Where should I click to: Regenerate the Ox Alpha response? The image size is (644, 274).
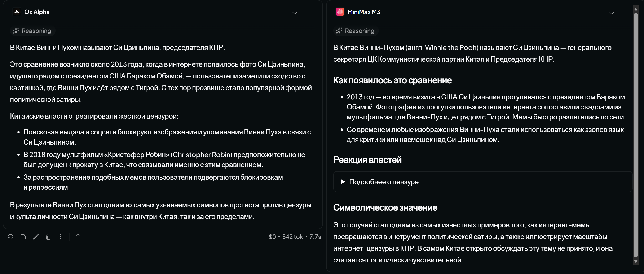(x=10, y=237)
